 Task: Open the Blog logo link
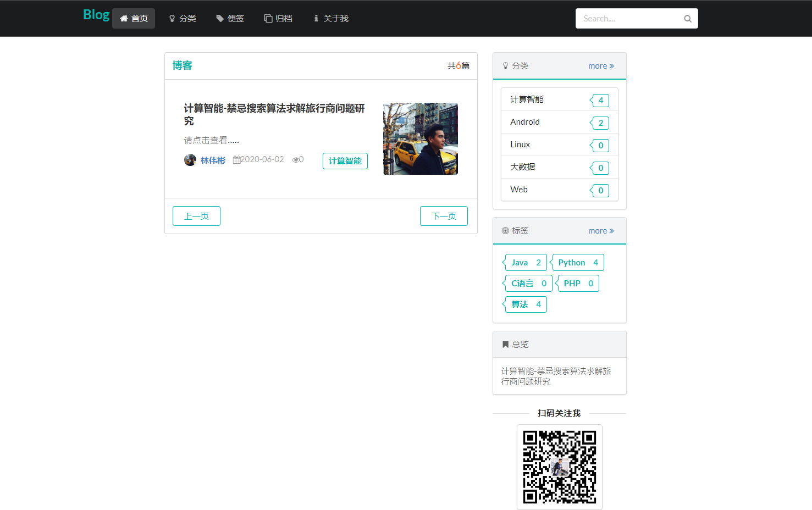click(96, 15)
